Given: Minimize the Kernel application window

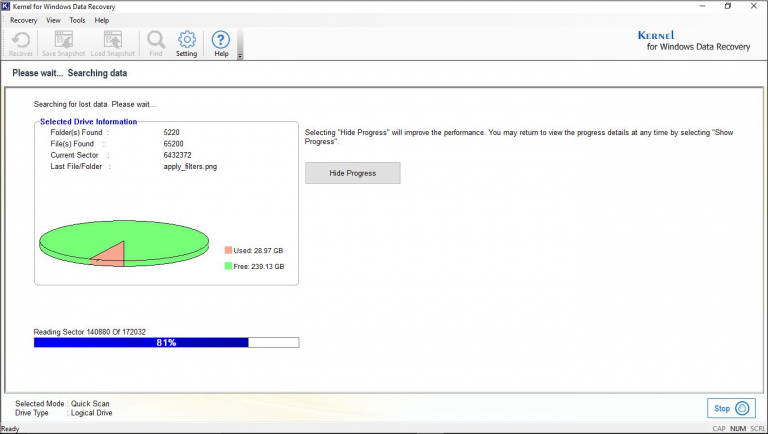Looking at the screenshot, I should click(702, 6).
